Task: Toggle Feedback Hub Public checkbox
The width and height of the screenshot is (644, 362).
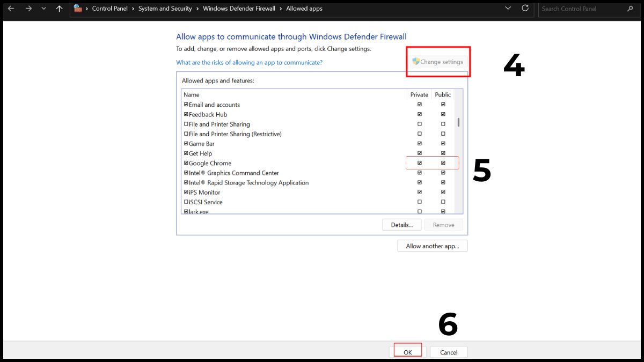Action: click(443, 114)
